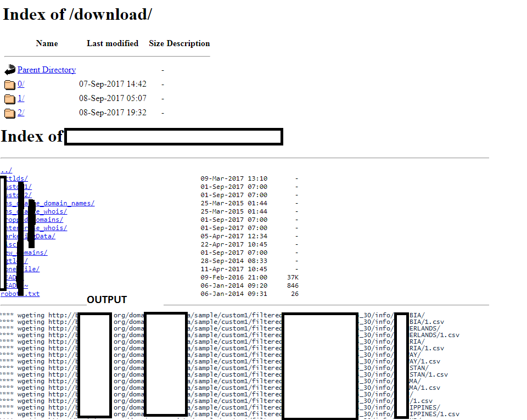Click the robots.txt size value 26

(295, 294)
